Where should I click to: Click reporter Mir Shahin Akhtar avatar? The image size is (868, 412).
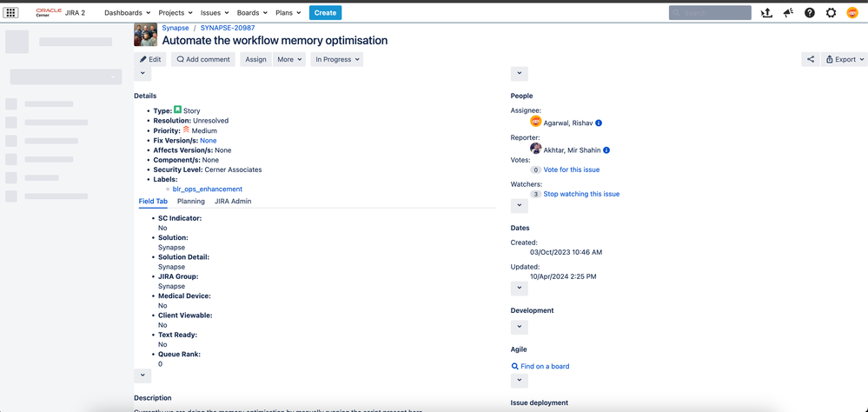(535, 149)
